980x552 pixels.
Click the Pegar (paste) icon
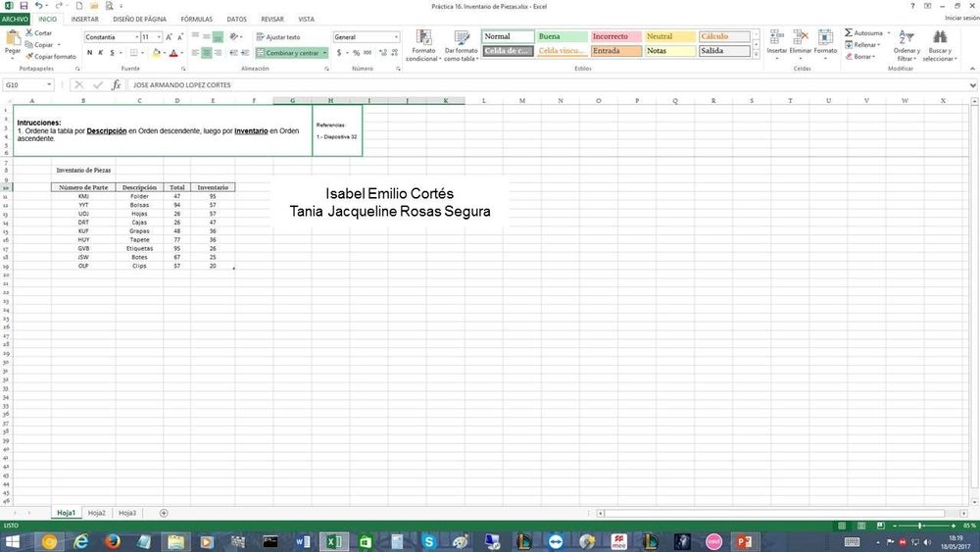tap(13, 39)
